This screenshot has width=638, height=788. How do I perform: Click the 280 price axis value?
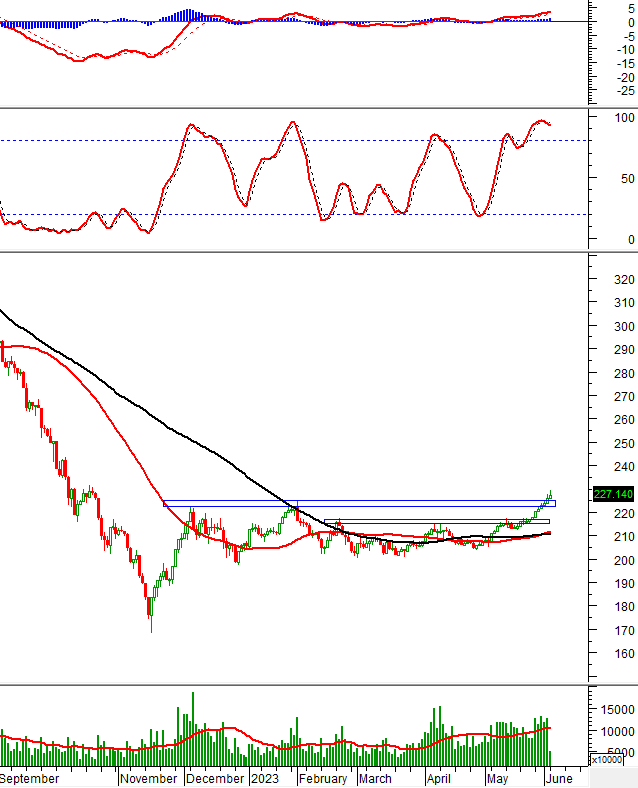tap(624, 373)
